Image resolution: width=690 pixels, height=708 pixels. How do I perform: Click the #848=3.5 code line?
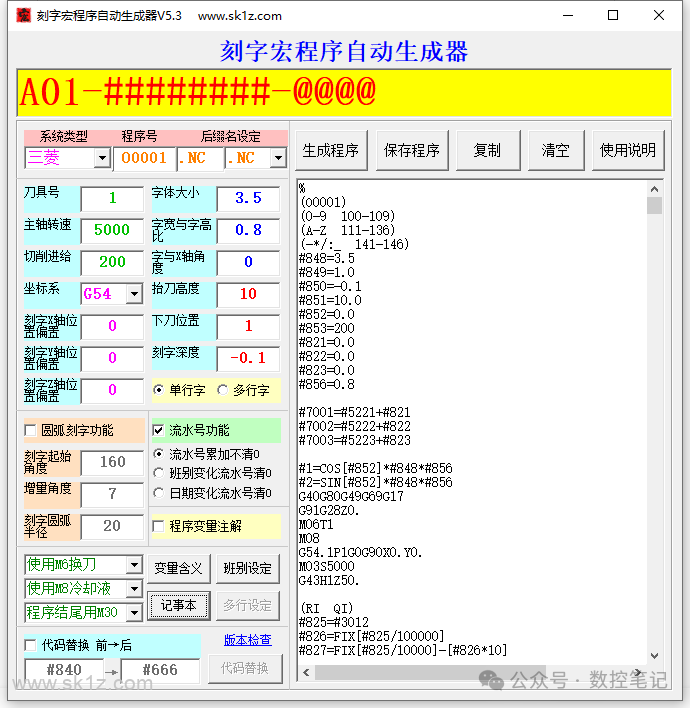click(327, 258)
